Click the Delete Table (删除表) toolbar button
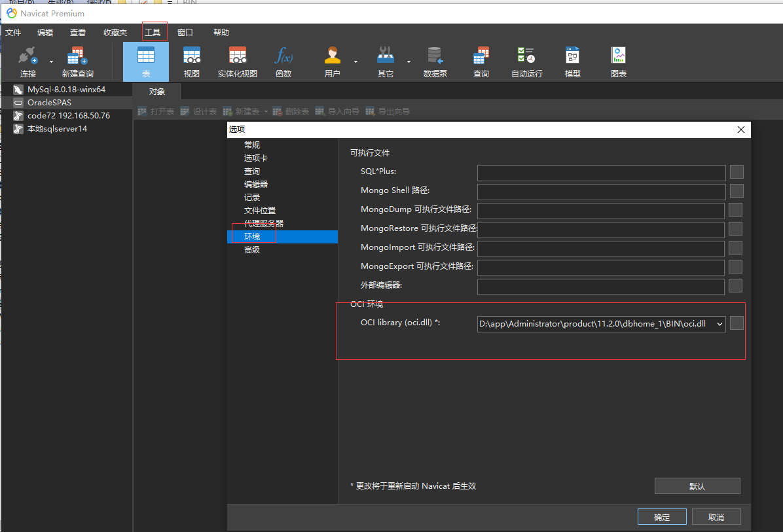This screenshot has height=532, width=783. coord(291,111)
